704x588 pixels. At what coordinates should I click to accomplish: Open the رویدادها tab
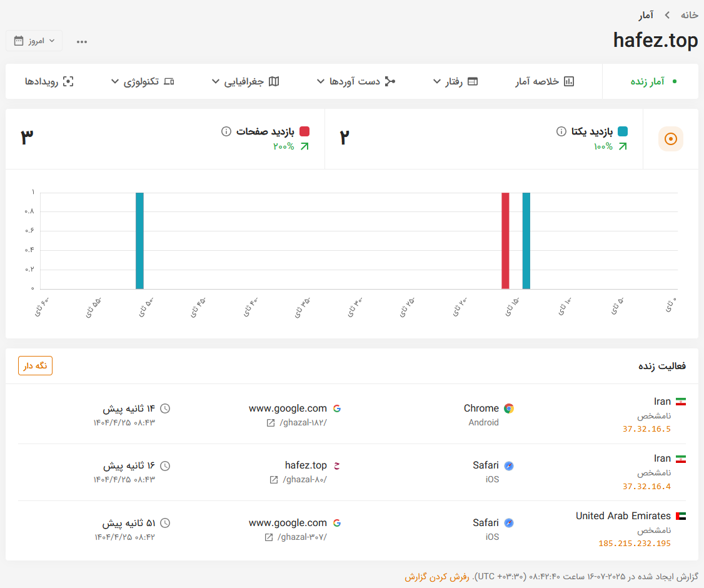49,81
